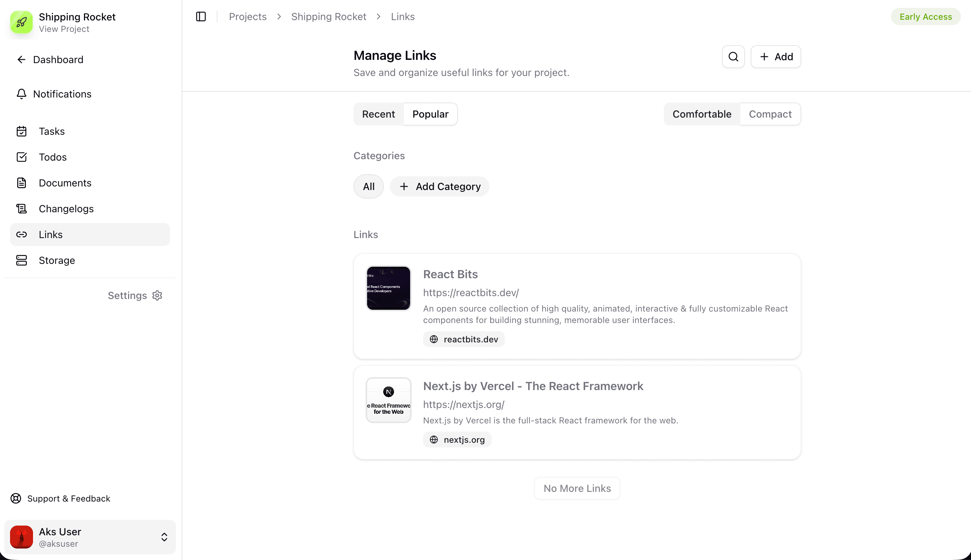Screen dimensions: 971x560
Task: Select the All category filter
Action: [x=368, y=186]
